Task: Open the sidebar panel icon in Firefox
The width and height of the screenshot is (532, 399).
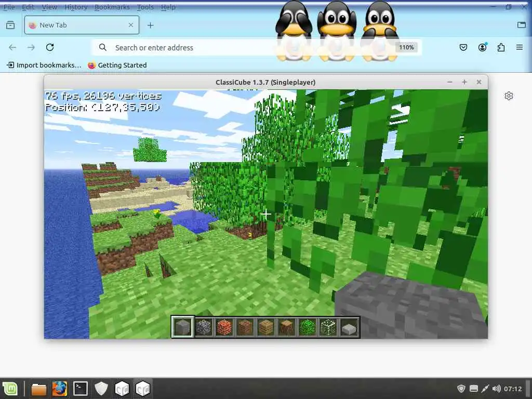Action: pyautogui.click(x=522, y=25)
